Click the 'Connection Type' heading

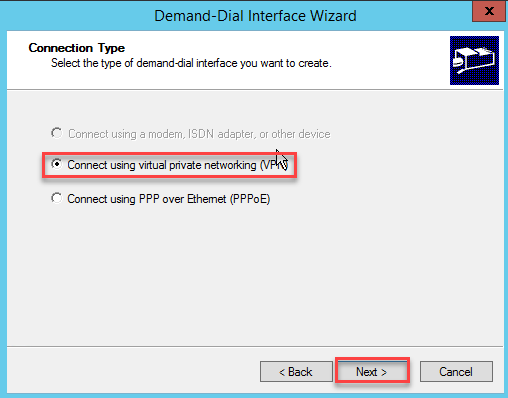click(77, 48)
